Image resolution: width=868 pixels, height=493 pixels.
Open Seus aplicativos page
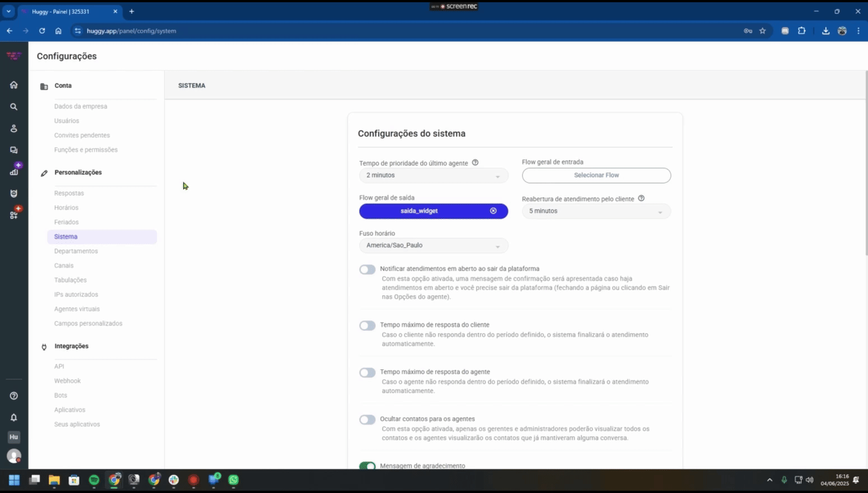[x=77, y=425]
